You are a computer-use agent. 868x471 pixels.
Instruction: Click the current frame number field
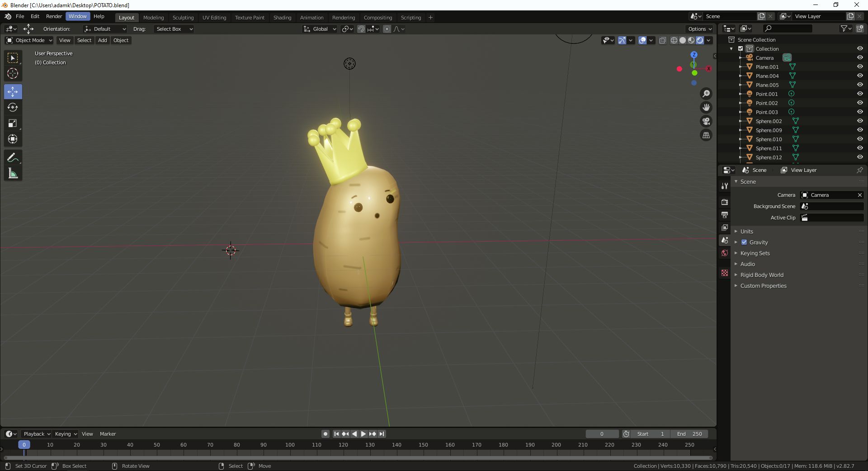coord(602,433)
